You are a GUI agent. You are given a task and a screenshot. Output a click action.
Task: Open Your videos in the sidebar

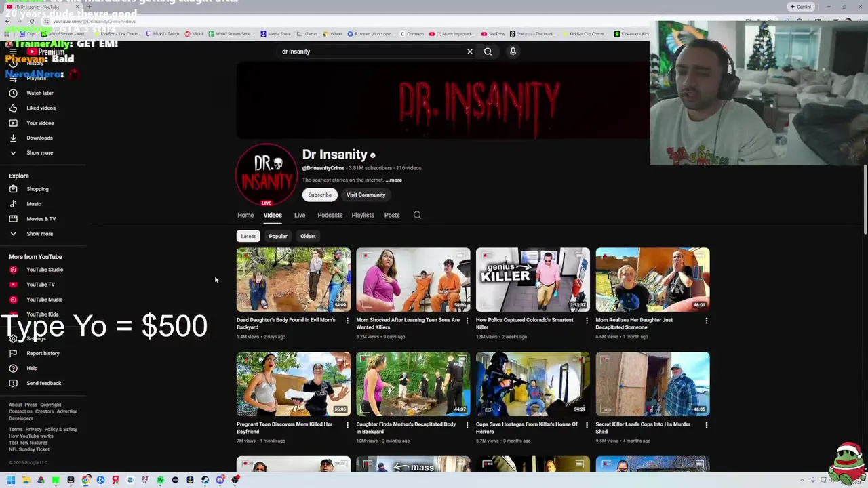coord(41,123)
